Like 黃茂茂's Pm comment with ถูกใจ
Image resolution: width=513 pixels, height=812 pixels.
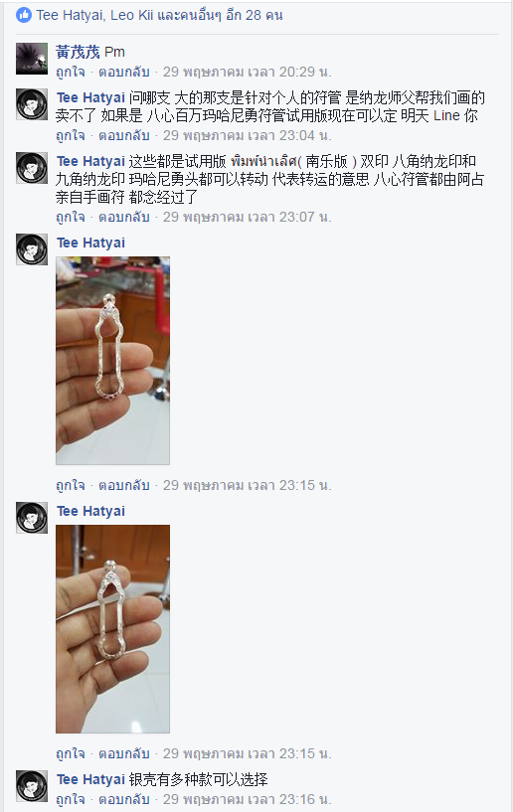tap(71, 72)
